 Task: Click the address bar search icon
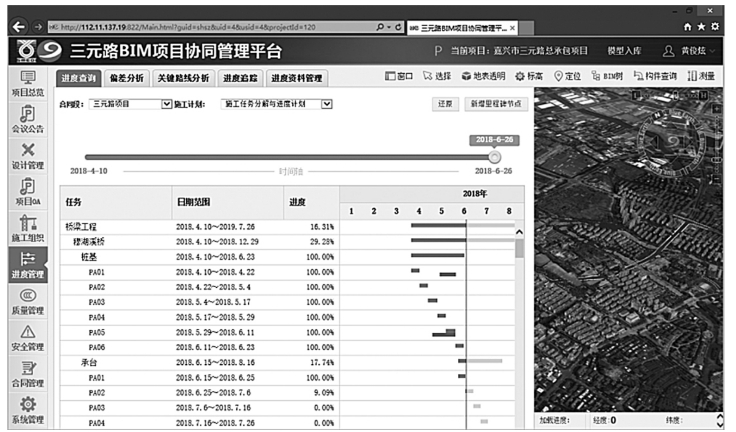[x=380, y=27]
